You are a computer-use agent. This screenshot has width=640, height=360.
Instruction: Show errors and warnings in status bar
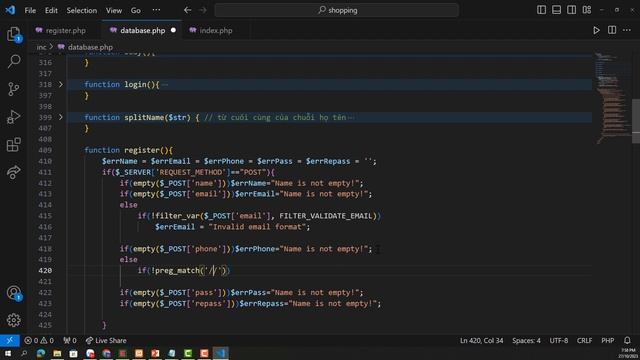[x=39, y=340]
